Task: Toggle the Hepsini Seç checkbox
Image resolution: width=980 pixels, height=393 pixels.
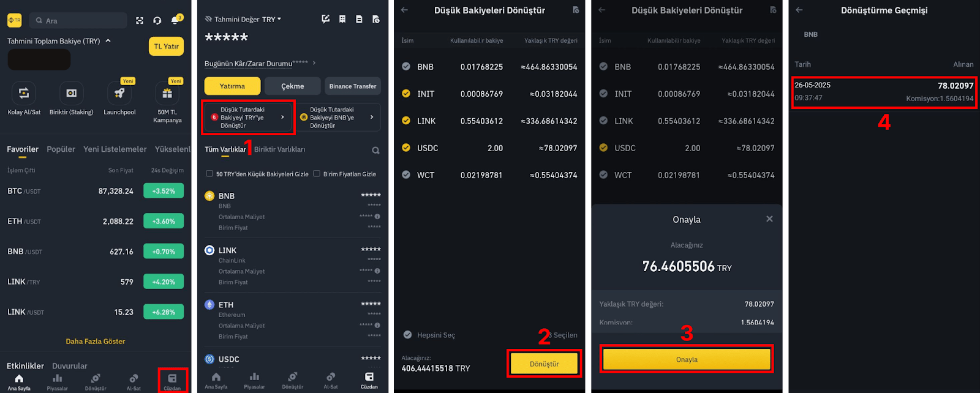Action: click(x=407, y=335)
